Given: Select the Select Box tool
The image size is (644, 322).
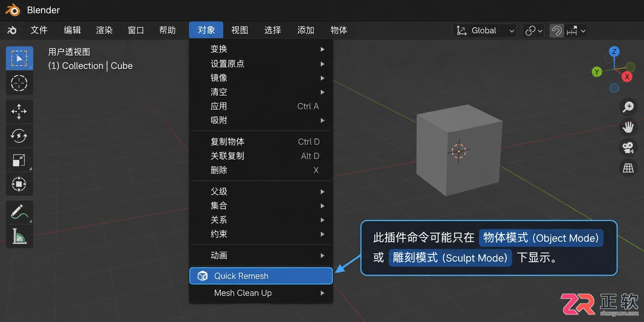Looking at the screenshot, I should pos(19,59).
